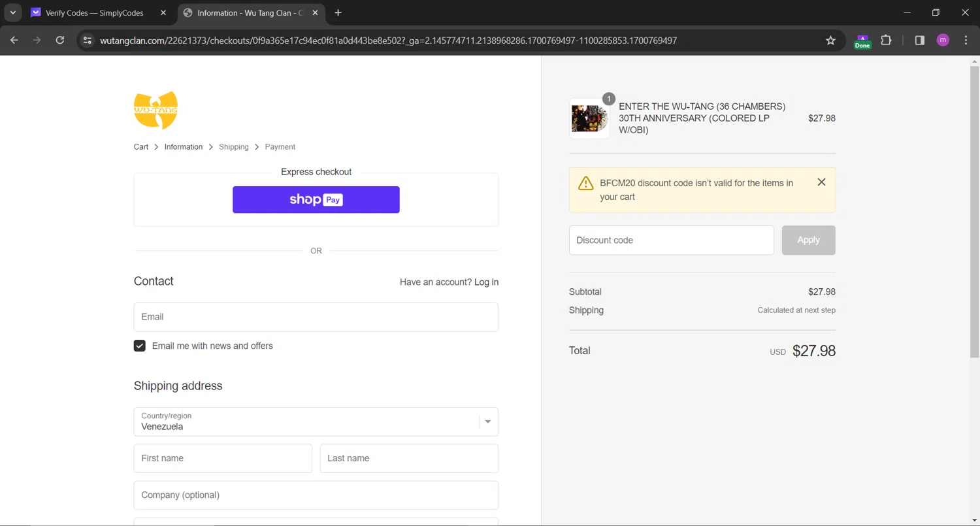Screen dimensions: 980x526
Task: Click the Calculated at next step text
Action: pyautogui.click(x=796, y=310)
